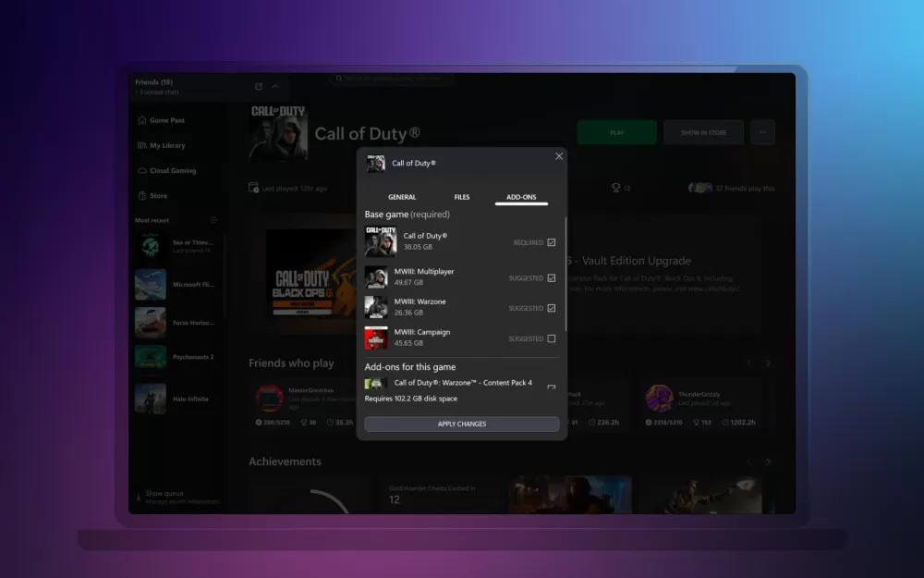Open Sea of Thieves from Most recent
This screenshot has height=578, width=924.
point(176,247)
